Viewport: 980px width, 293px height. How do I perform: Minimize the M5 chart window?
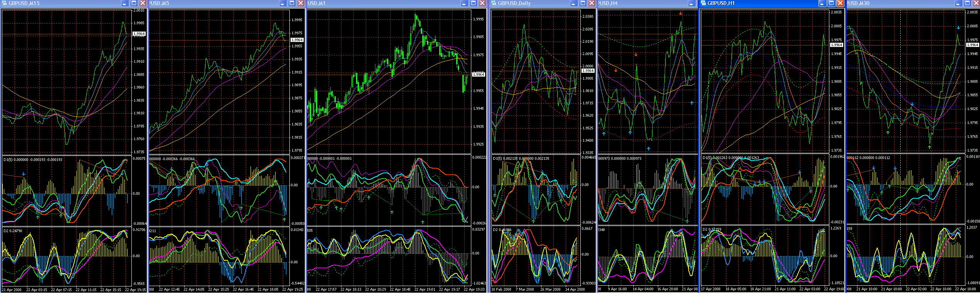pyautogui.click(x=282, y=3)
